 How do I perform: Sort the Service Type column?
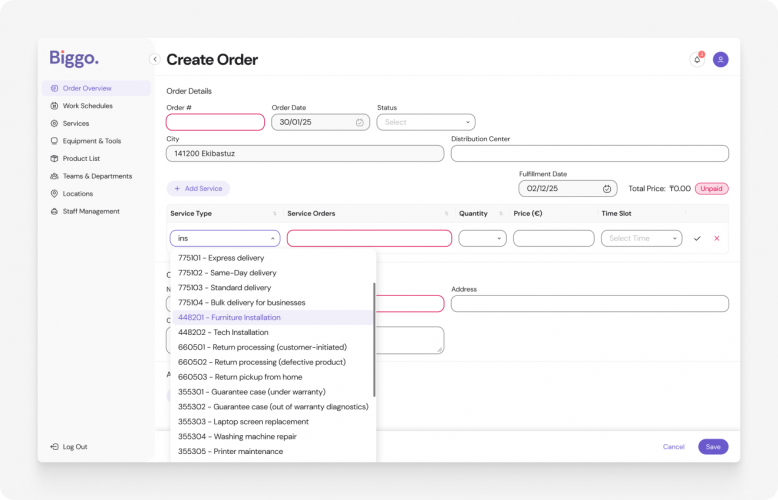click(274, 214)
